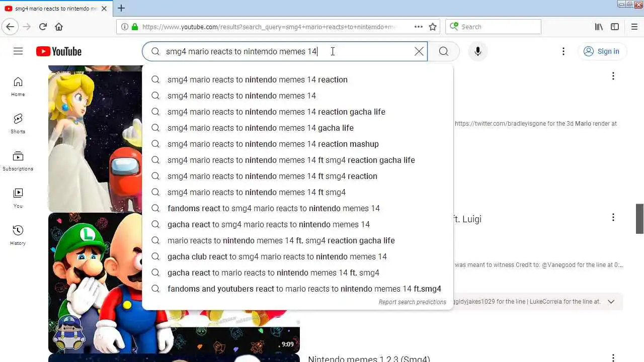This screenshot has height=362, width=644.
Task: Toggle browser sidebar view icon
Action: click(615, 27)
